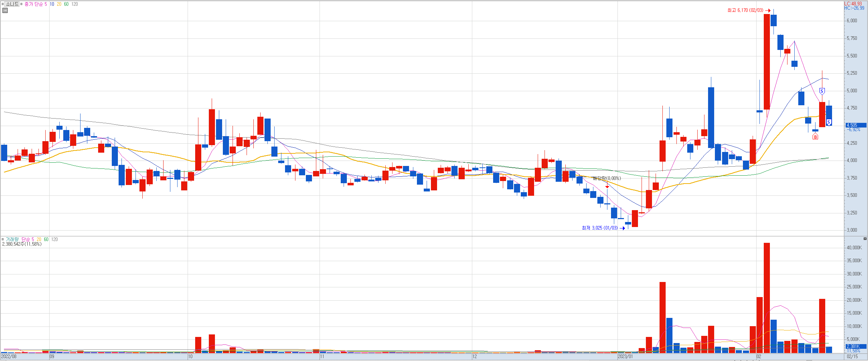Select the price 60-day moving average label
The height and width of the screenshot is (361, 868).
pyautogui.click(x=66, y=4)
